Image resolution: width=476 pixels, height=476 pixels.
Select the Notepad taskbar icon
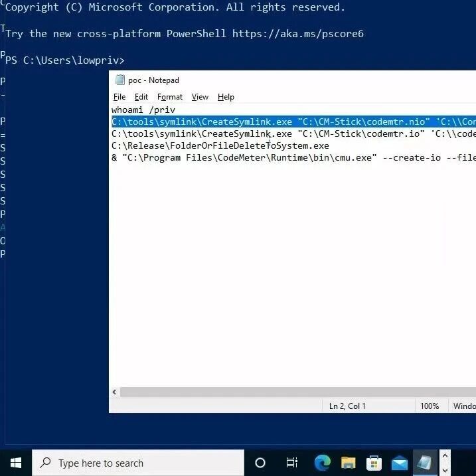click(425, 463)
